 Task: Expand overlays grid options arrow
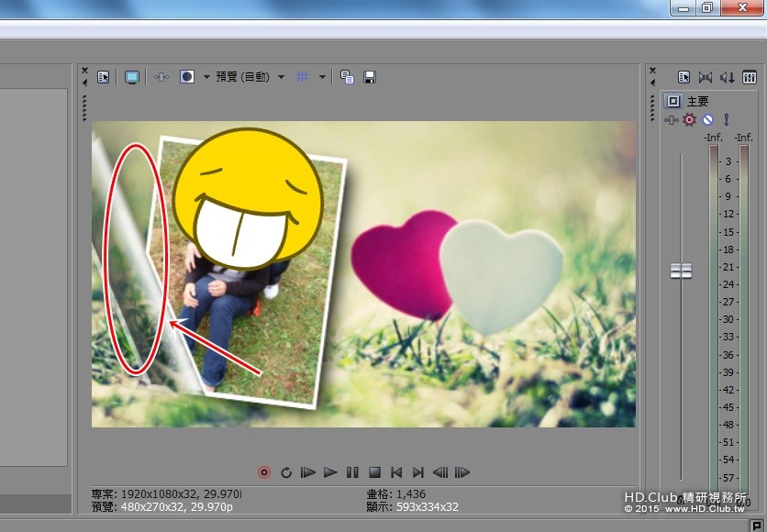tap(322, 77)
